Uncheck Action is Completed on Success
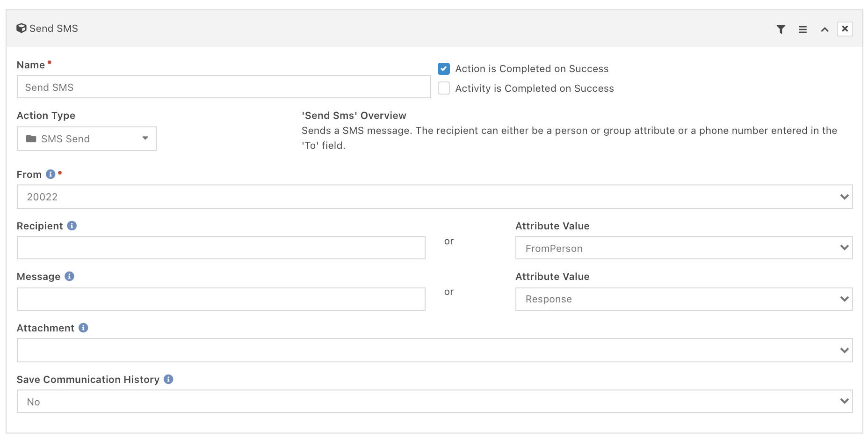The image size is (868, 441). [444, 69]
